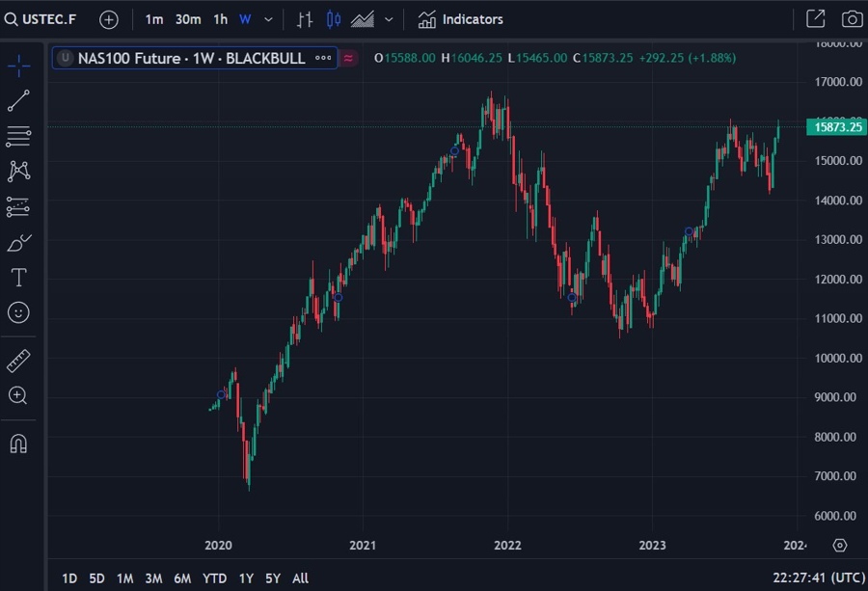Select the XABCD pattern tool
The image size is (868, 591).
point(18,171)
